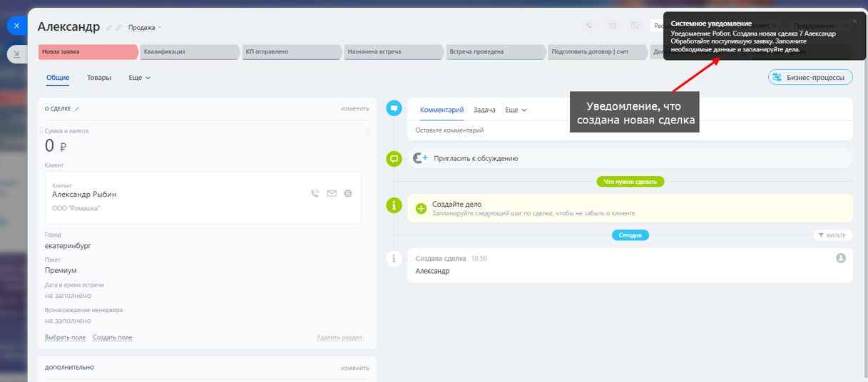Click the user avatar on Создана сделка entry
Image resolution: width=868 pixels, height=382 pixels.
(x=841, y=258)
